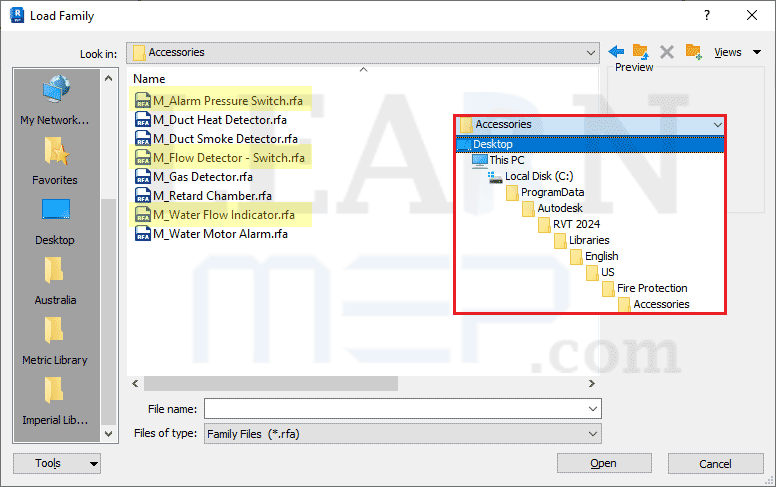Select M_Gas Detector.rfa file
776x487 pixels.
tap(202, 177)
